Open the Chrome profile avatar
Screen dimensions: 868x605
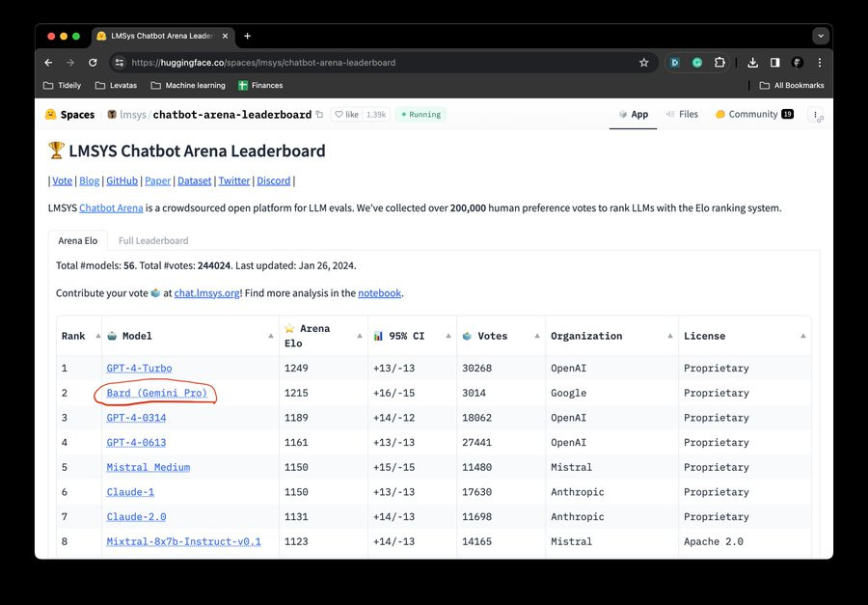click(x=798, y=63)
